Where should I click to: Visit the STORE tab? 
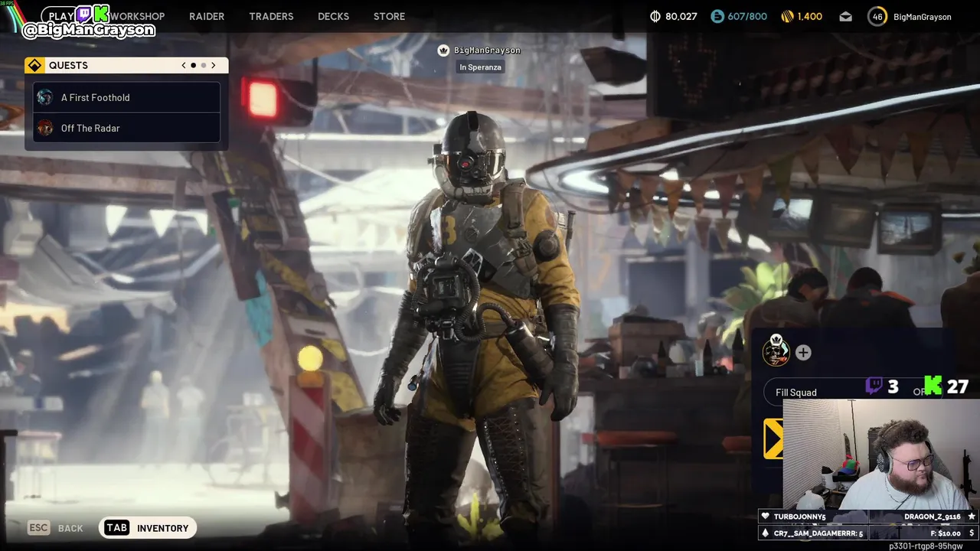(389, 16)
